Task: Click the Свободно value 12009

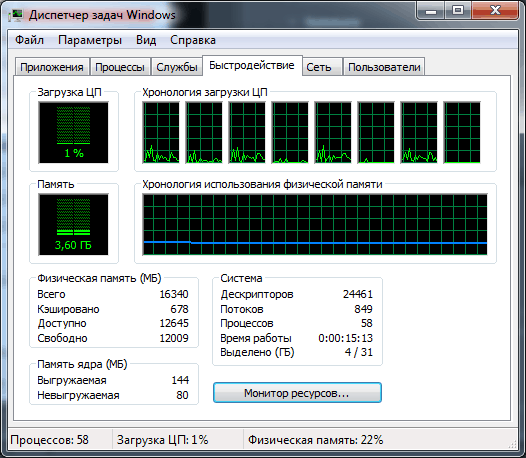Action: [174, 338]
